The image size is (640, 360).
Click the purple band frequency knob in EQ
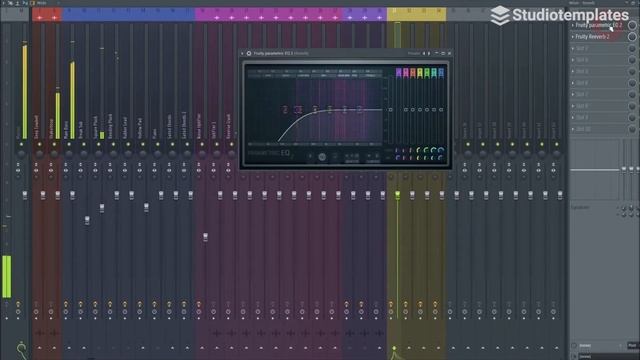[x=398, y=151]
